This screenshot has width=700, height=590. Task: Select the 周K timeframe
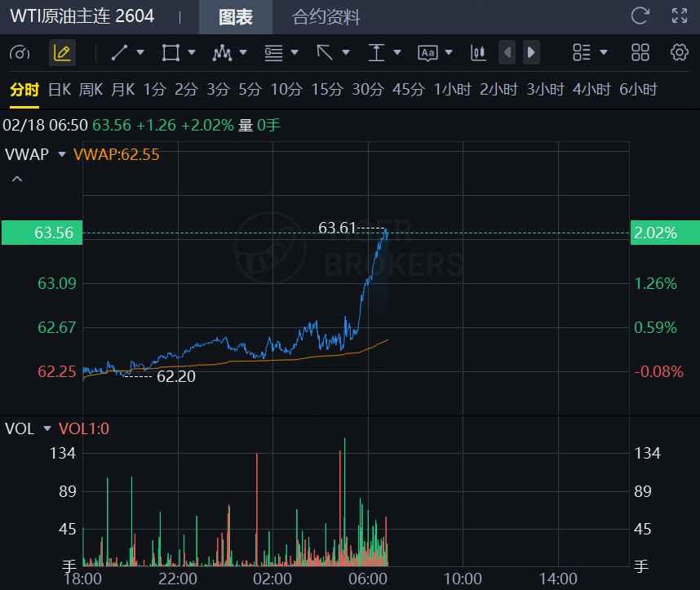(x=91, y=89)
